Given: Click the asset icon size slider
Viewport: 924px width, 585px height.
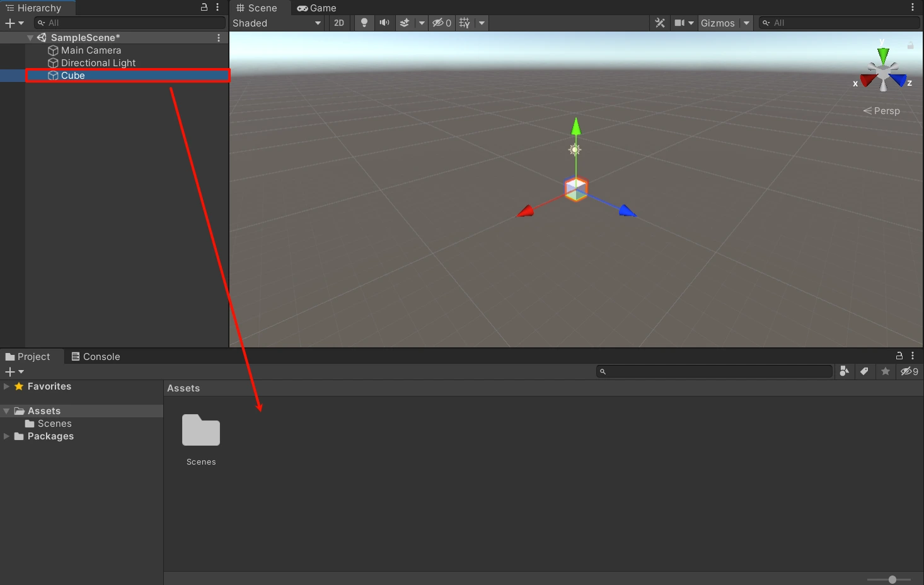Looking at the screenshot, I should (892, 579).
